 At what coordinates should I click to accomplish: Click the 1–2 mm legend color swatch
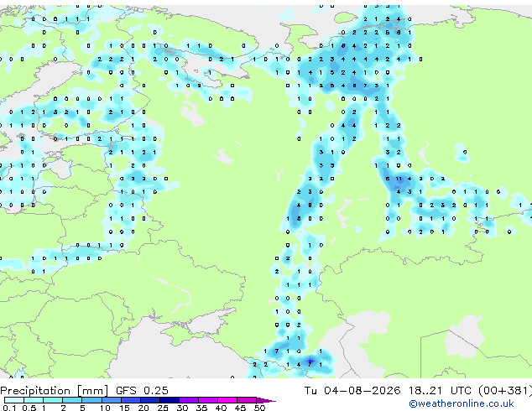(x=53, y=400)
